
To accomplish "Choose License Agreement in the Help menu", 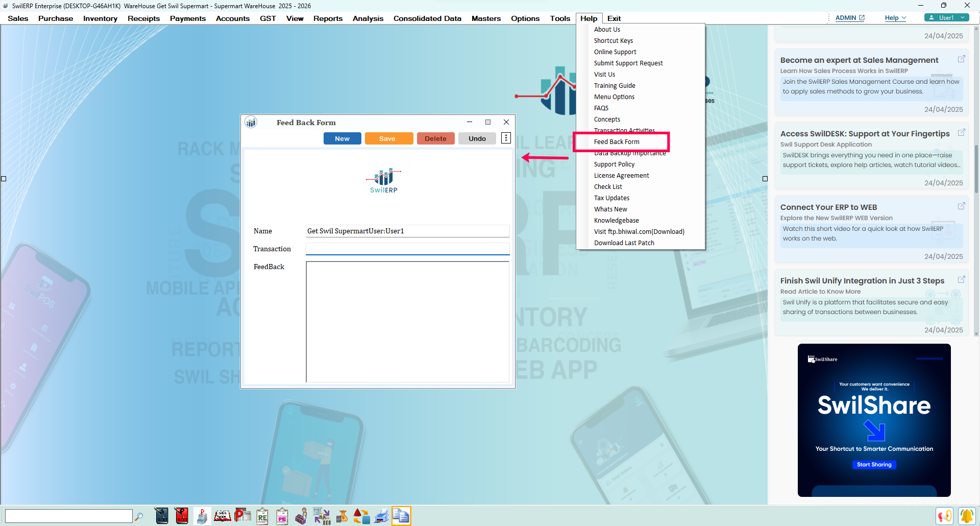I will [x=621, y=176].
